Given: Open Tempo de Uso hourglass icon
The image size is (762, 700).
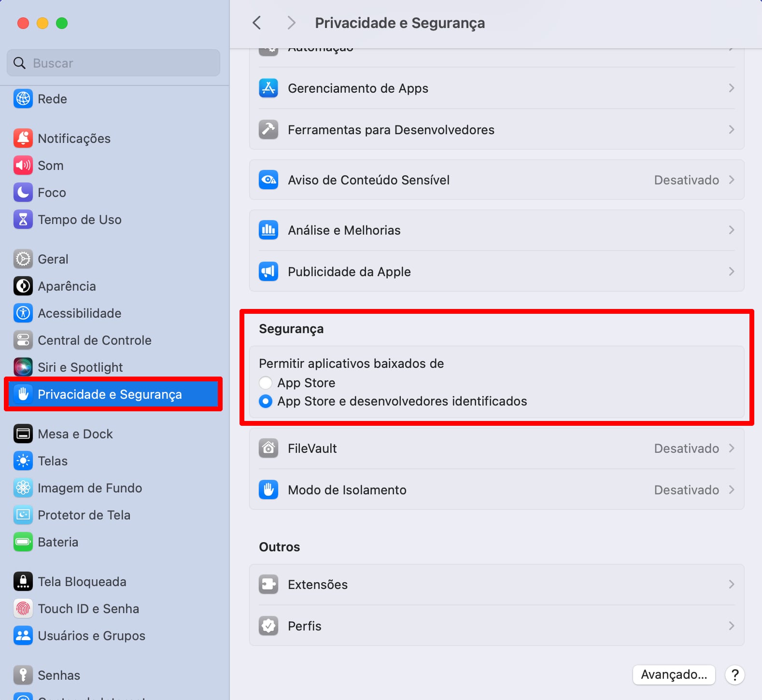Looking at the screenshot, I should coord(23,220).
